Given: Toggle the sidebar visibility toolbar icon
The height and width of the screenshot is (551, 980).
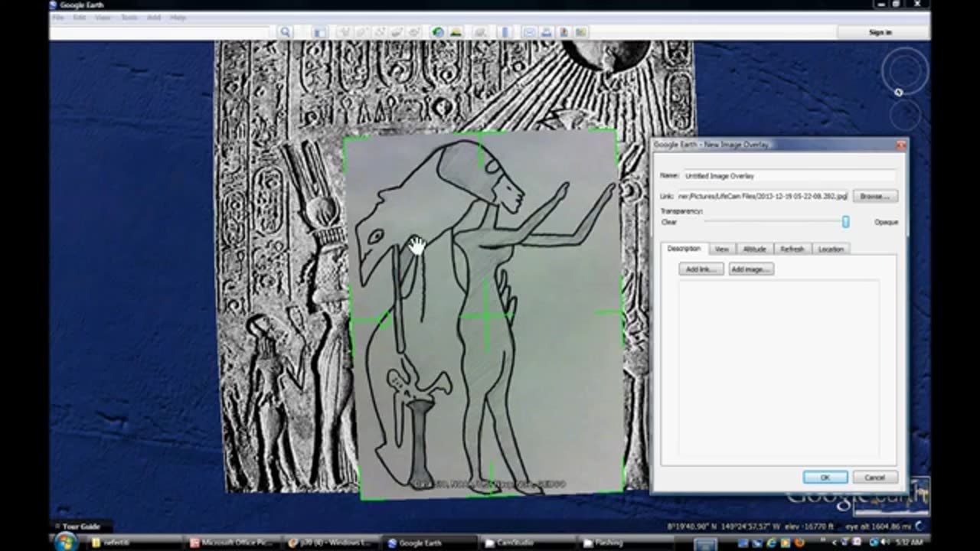Looking at the screenshot, I should coord(319,32).
